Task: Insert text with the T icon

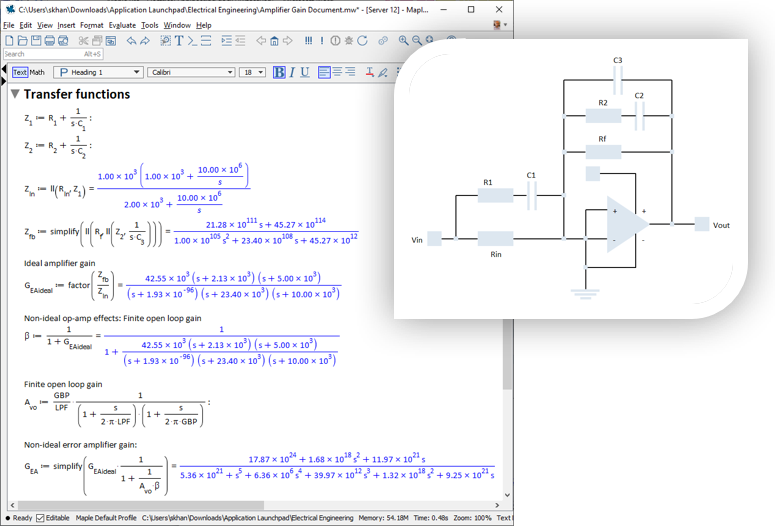Action: 179,41
